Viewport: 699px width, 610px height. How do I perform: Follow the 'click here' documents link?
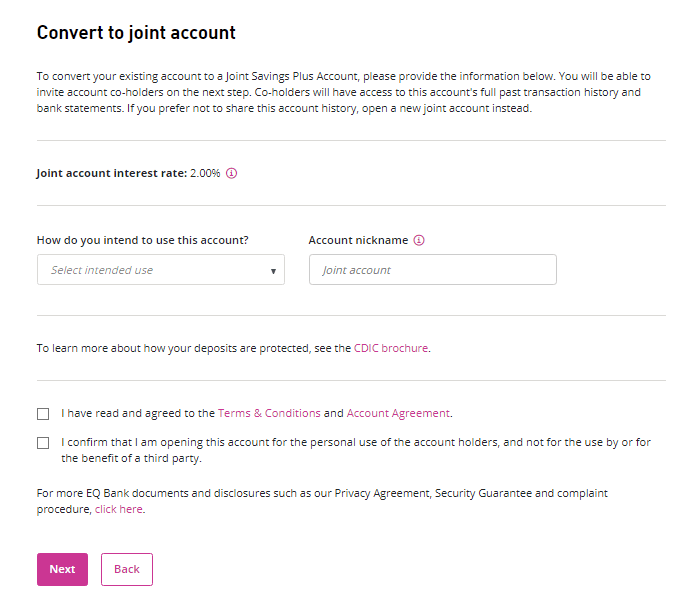[x=119, y=509]
